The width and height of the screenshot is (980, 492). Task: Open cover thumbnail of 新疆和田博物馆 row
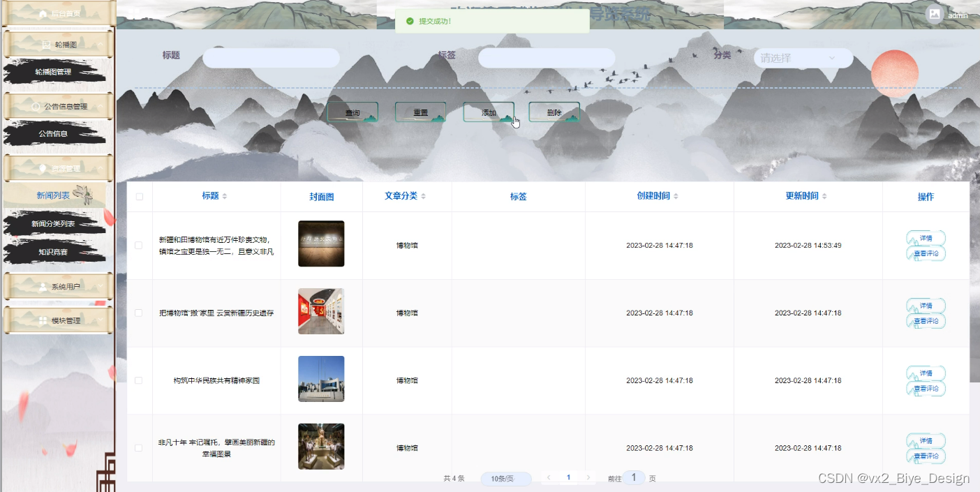(x=321, y=244)
